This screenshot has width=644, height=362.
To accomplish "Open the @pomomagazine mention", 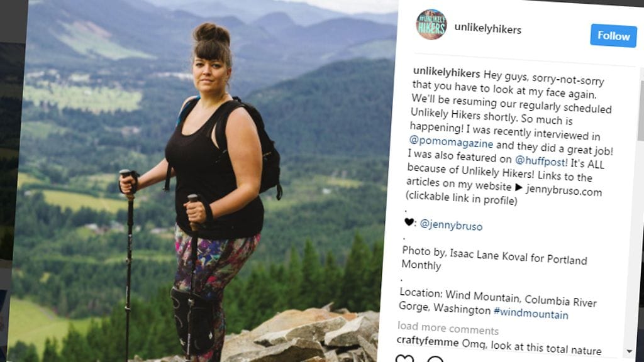I will click(x=451, y=142).
